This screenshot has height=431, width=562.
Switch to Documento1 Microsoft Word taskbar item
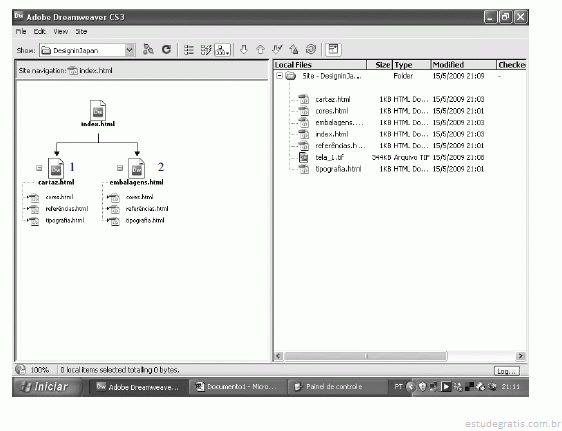237,387
